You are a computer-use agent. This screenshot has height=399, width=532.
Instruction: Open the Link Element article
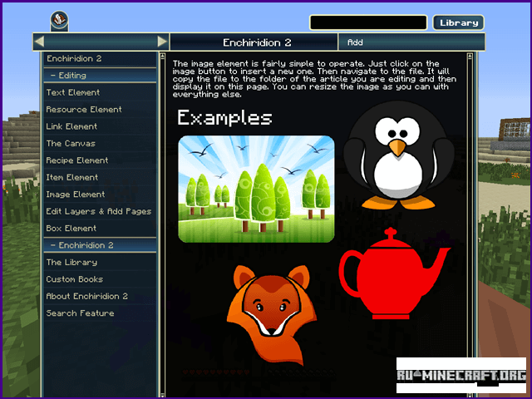pos(100,126)
